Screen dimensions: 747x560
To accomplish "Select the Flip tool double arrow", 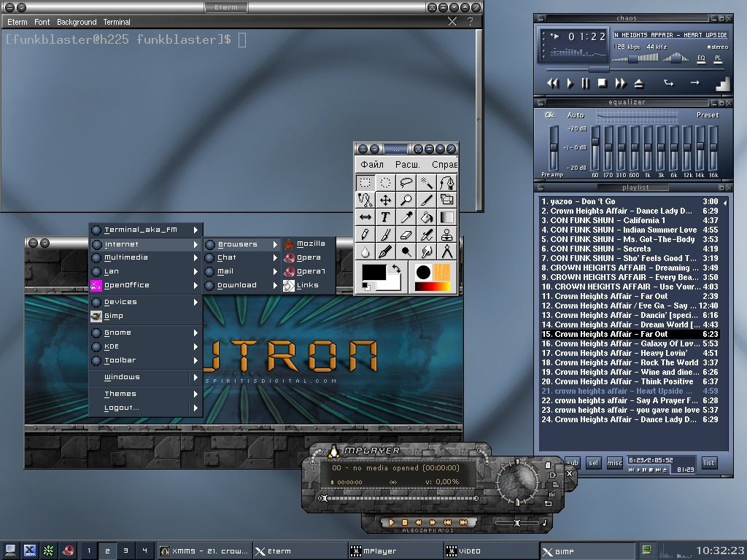I will click(x=365, y=217).
